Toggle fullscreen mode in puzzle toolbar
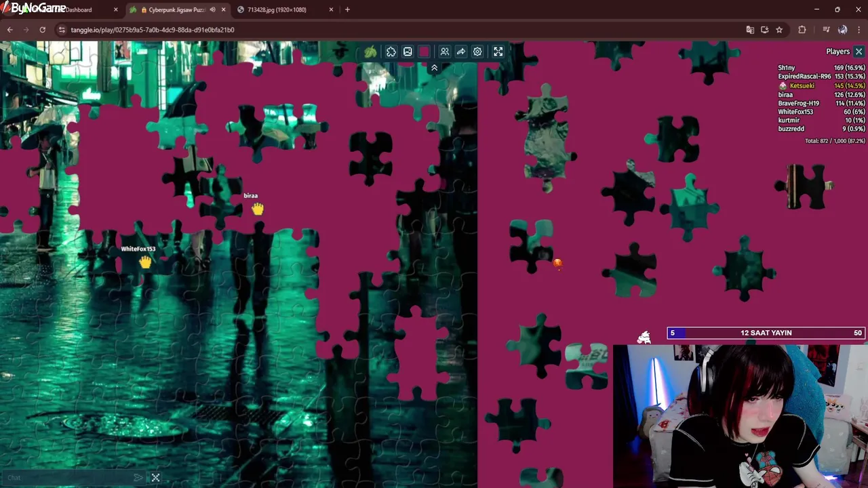Screen dimensions: 868x488 coord(498,52)
